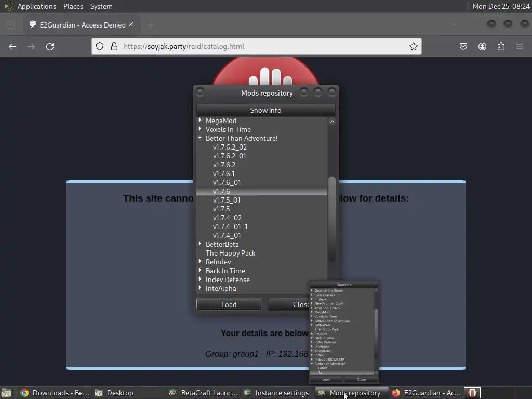Expand the Back In Time node
Screen dimensions: 532x399
pos(200,270)
